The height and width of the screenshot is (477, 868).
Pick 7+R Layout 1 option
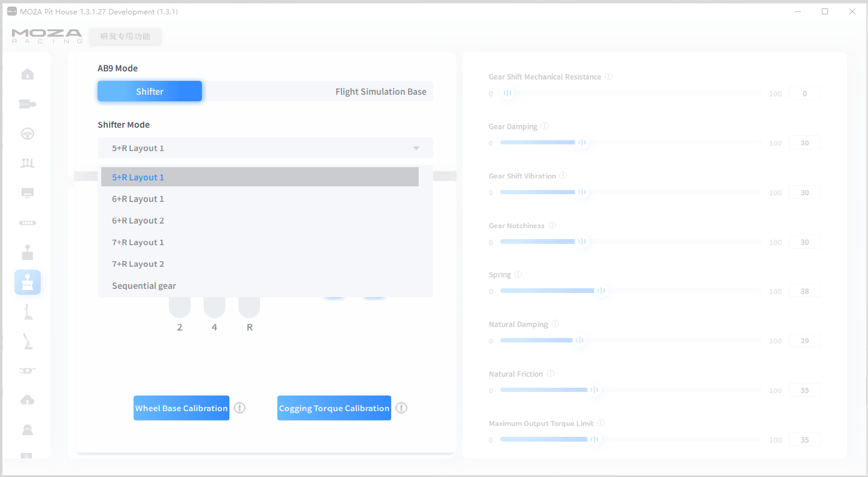click(x=138, y=242)
